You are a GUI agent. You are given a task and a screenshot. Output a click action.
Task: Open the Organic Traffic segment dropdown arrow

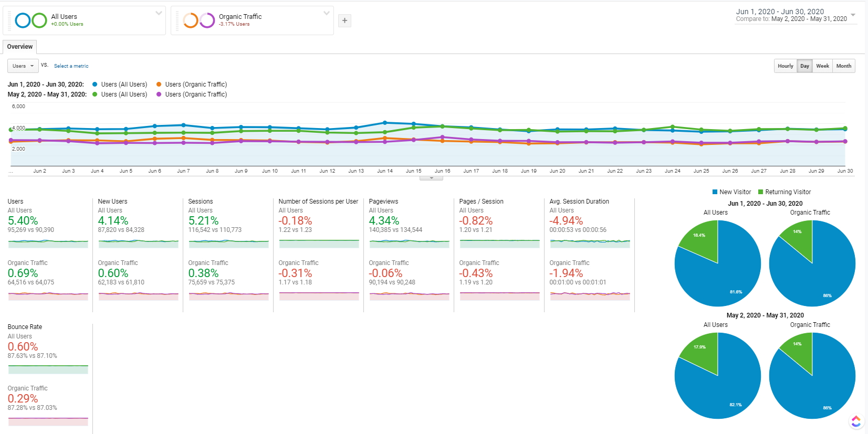point(327,13)
